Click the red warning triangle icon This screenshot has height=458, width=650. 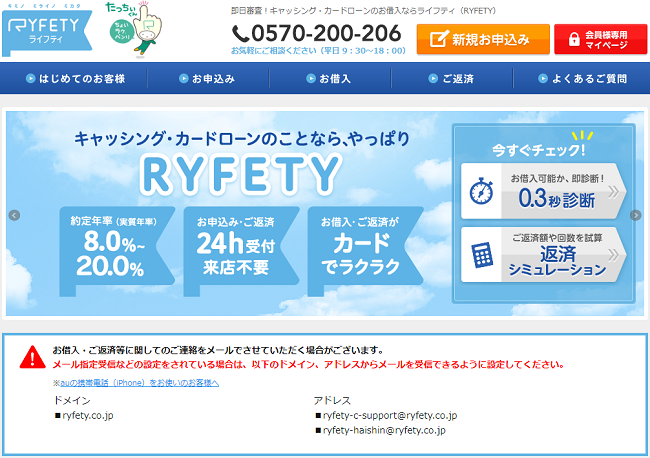click(x=32, y=357)
